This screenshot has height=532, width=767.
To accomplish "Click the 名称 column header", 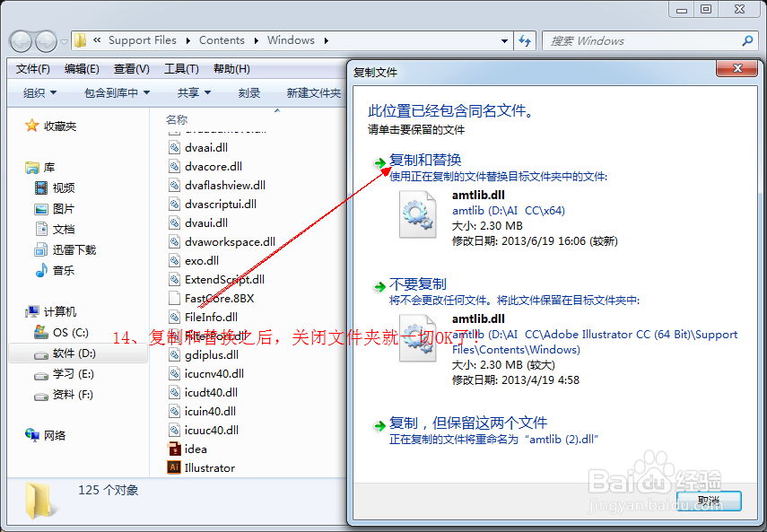I will pyautogui.click(x=177, y=119).
